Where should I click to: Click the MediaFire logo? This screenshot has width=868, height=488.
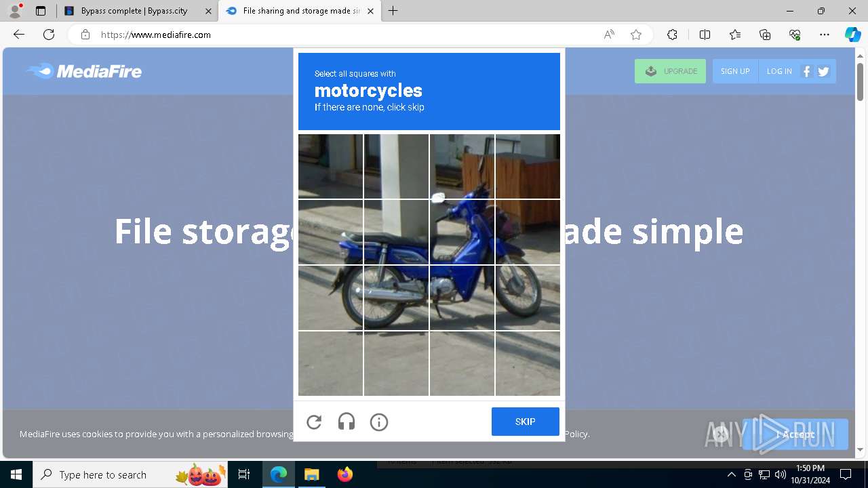tap(84, 71)
